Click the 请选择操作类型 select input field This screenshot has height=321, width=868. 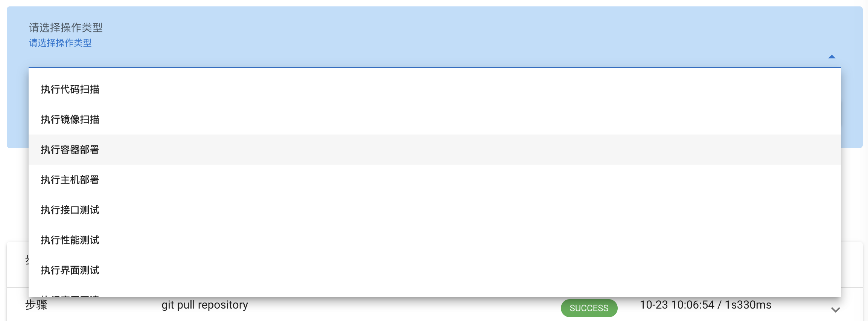[x=414, y=57]
